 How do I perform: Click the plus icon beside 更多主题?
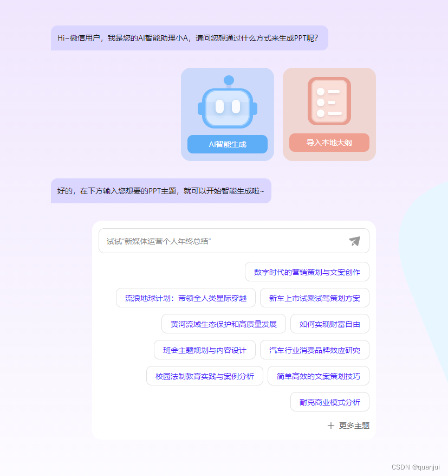pos(331,426)
